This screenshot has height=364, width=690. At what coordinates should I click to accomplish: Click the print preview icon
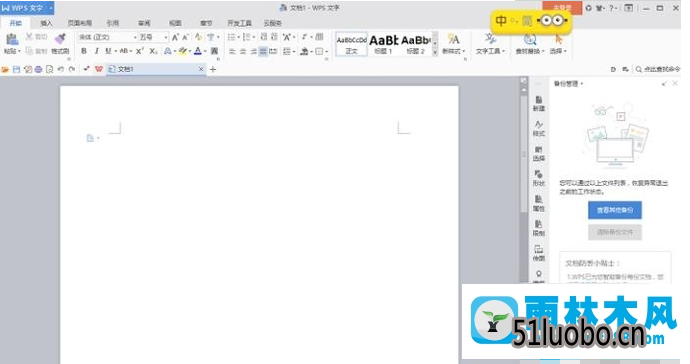(x=49, y=70)
